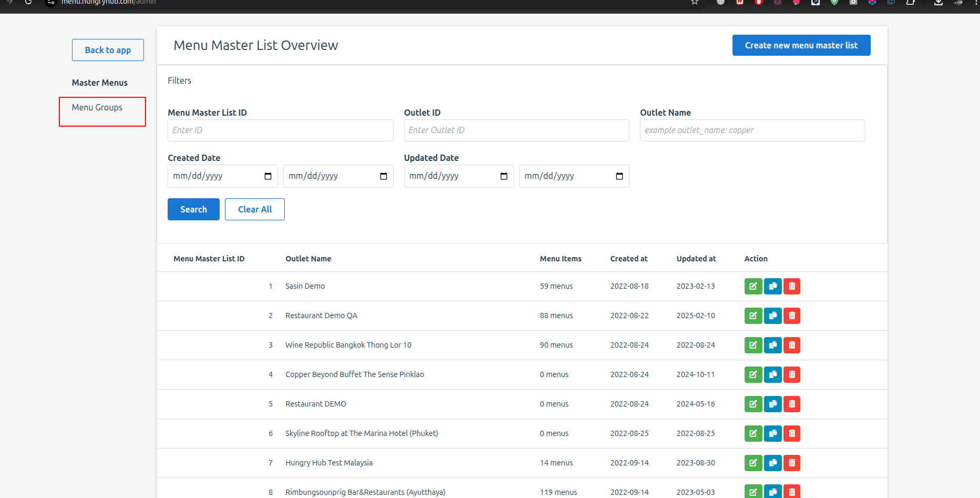Open calendar picker for Updated Date end

pos(620,176)
